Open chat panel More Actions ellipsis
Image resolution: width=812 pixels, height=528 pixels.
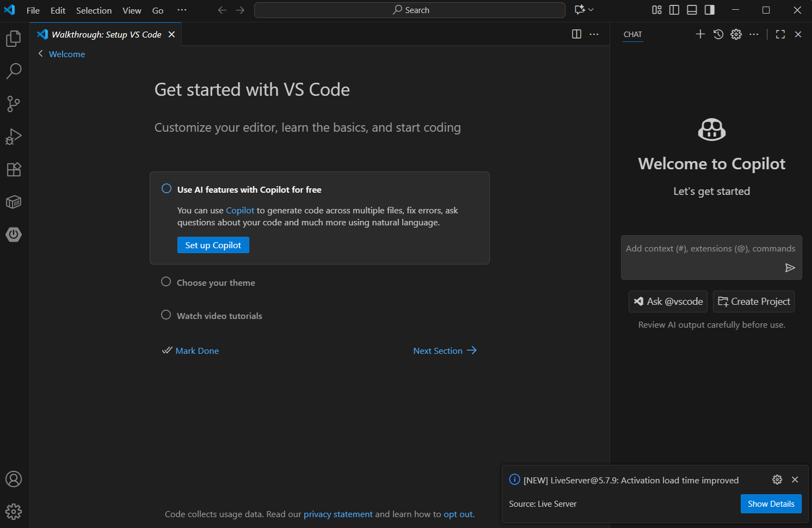754,34
